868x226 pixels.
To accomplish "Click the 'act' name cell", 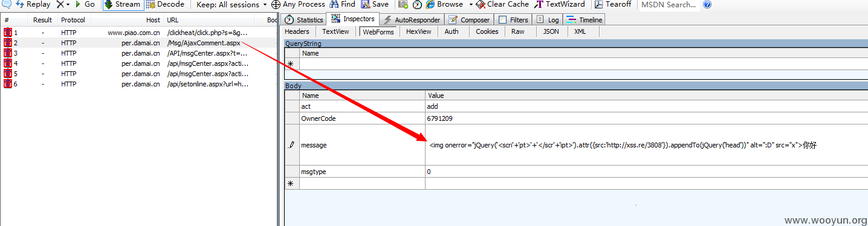I will coord(362,106).
